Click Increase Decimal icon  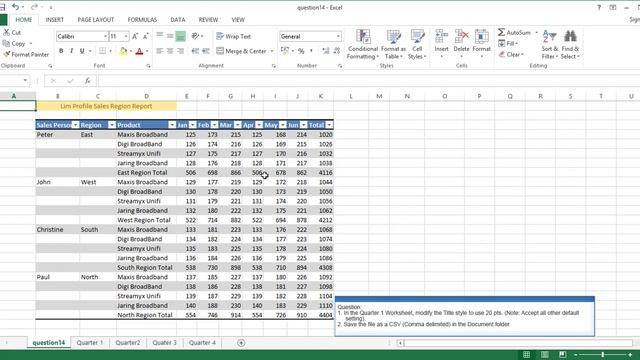pyautogui.click(x=325, y=51)
